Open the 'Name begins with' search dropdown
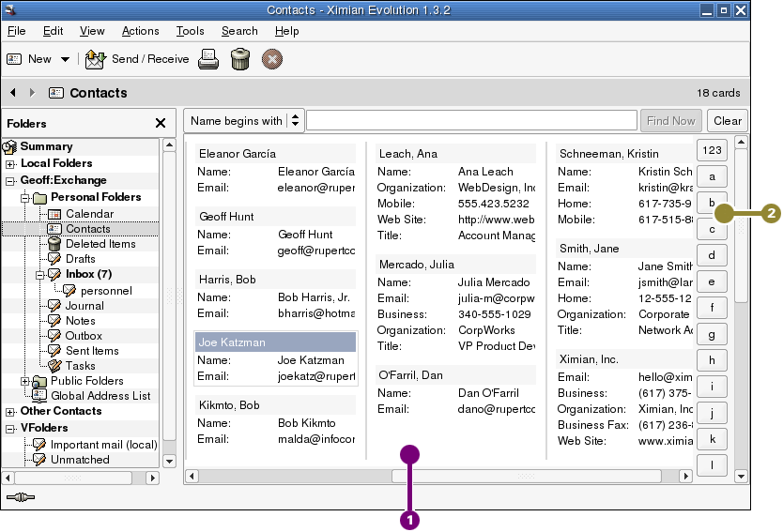 click(x=244, y=120)
